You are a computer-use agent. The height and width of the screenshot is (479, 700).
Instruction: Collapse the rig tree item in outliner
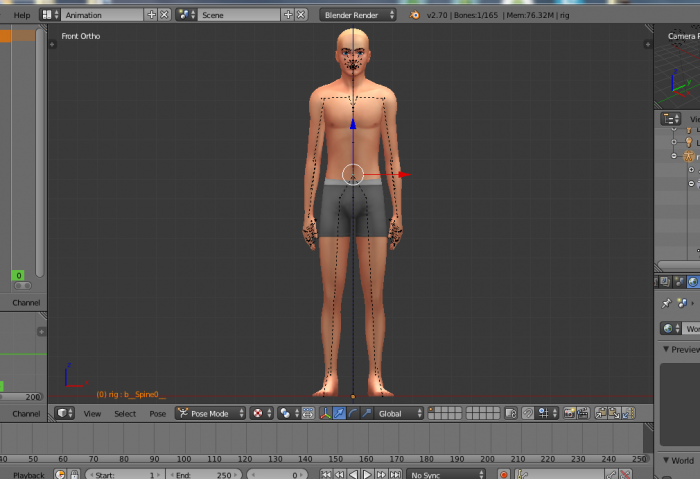(x=676, y=156)
